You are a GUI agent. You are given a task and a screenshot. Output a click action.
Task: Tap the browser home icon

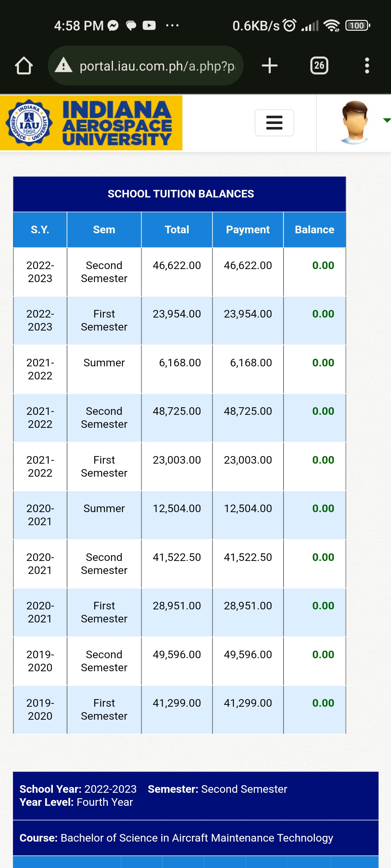24,66
